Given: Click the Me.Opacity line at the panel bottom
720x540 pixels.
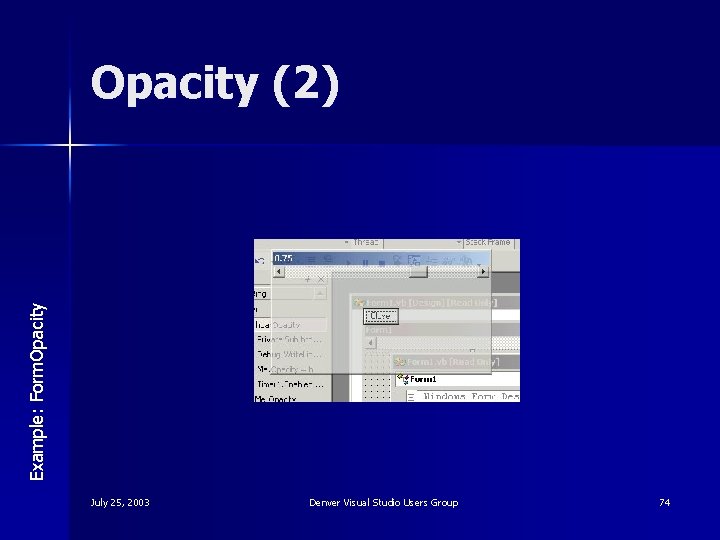Looking at the screenshot, I should pyautogui.click(x=276, y=399).
